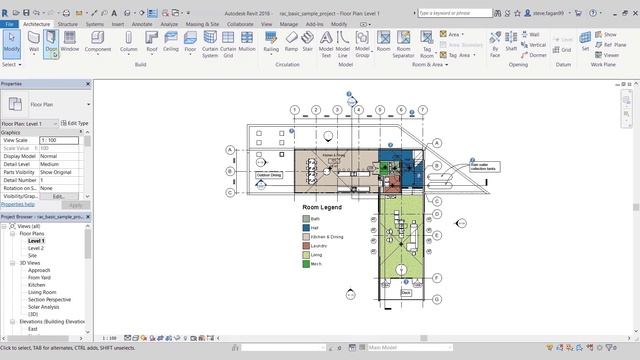640x360 pixels.
Task: Open the Living Room 3D view
Action: point(42,292)
